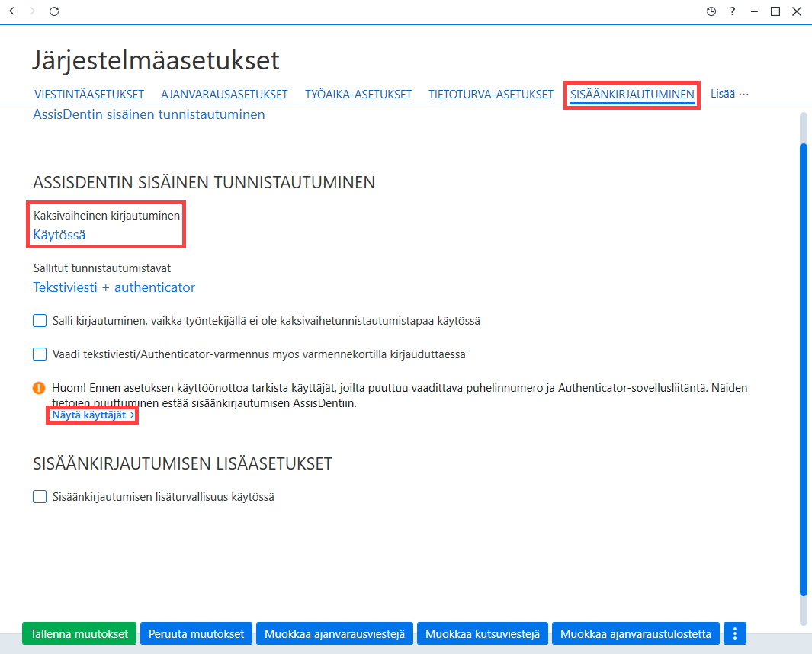Open the three-dot more actions button
Viewport: 812px width, 654px height.
[x=735, y=633]
